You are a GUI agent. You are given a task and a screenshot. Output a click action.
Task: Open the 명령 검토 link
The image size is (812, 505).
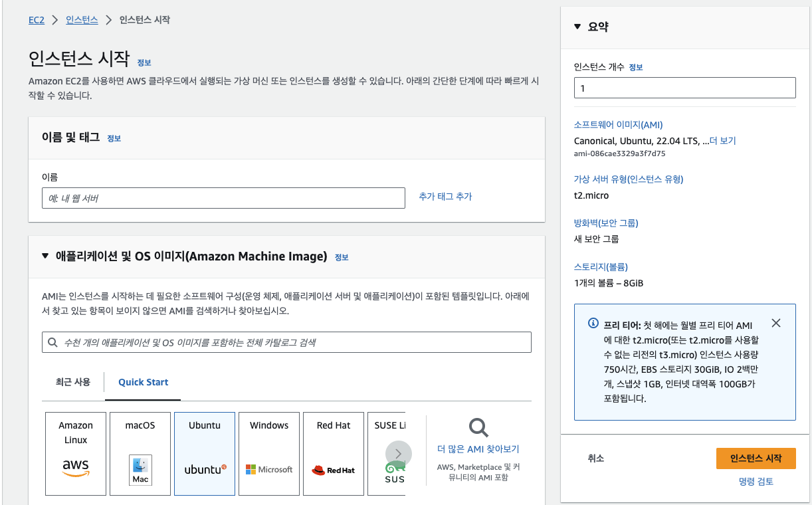[x=756, y=481]
